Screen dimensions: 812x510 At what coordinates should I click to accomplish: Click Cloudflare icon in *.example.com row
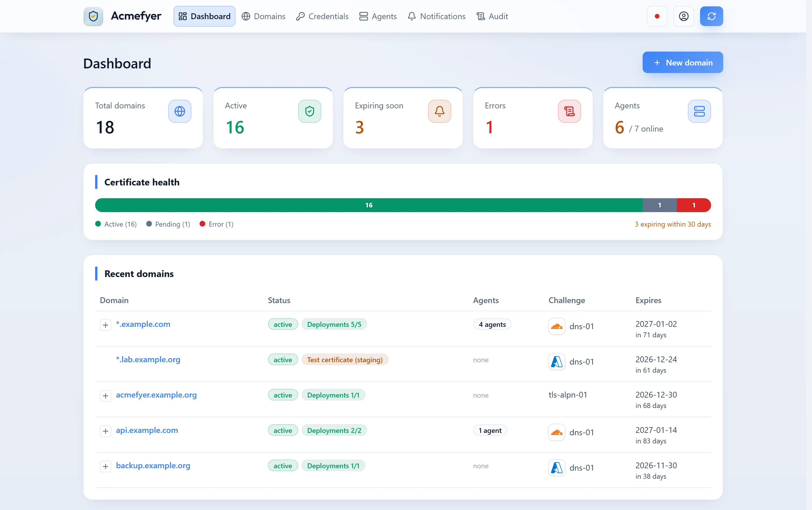(x=557, y=326)
